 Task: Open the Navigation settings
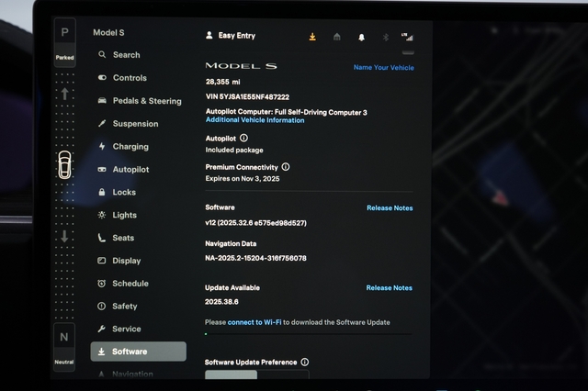click(125, 374)
